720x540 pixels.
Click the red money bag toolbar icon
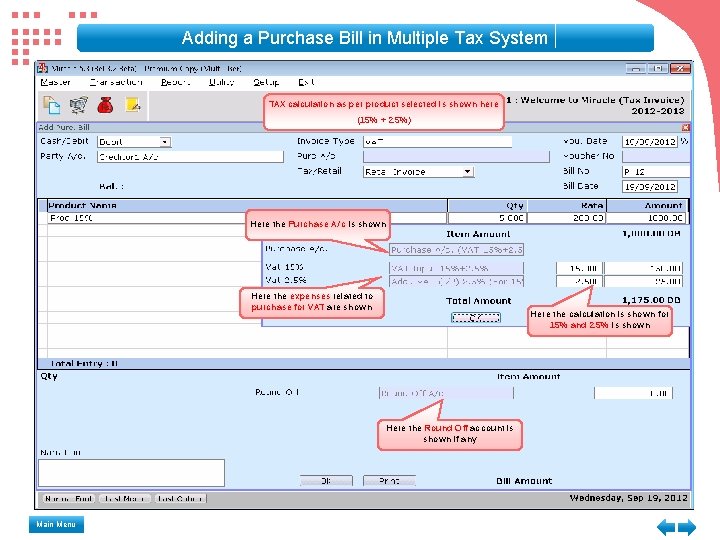(105, 105)
